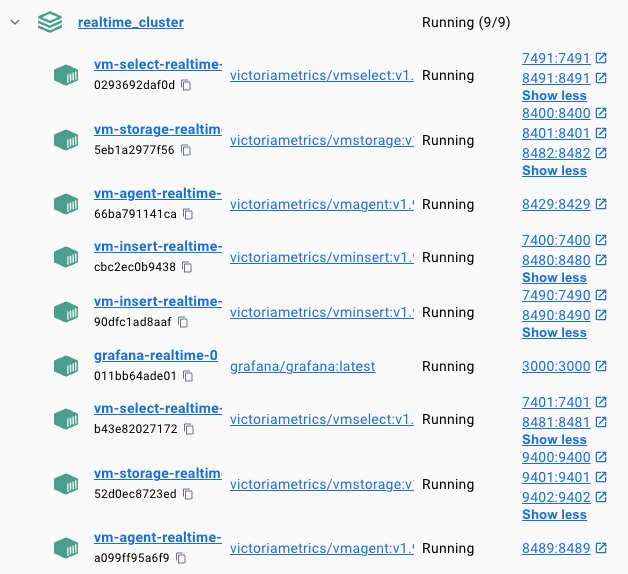
Task: Click external-link icon next to 3000:3000
Action: [601, 366]
